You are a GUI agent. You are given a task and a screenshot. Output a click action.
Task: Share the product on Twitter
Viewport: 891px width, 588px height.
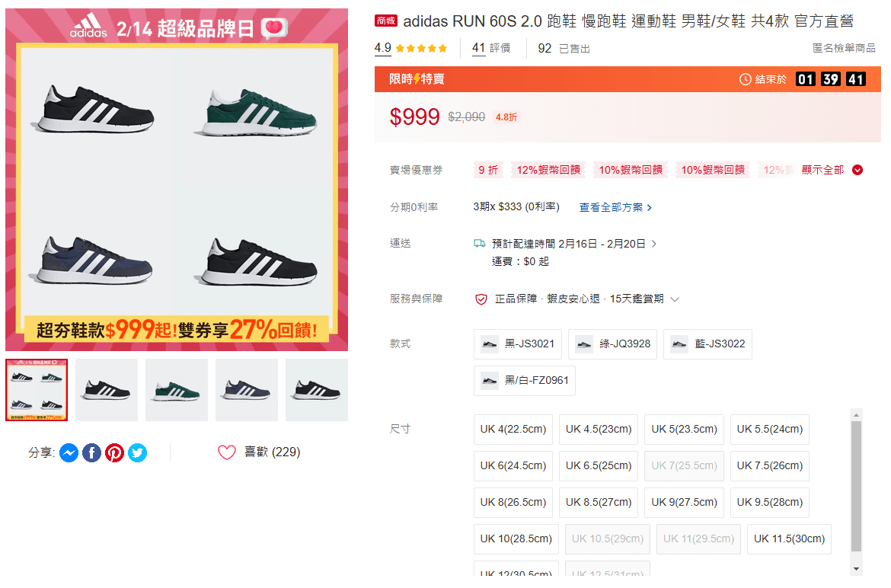(137, 452)
